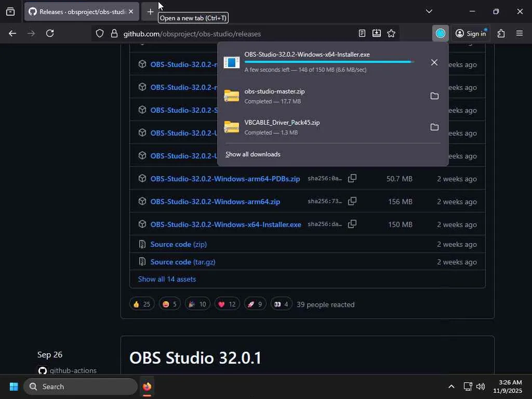
Task: Open github-actions user profile
Action: click(73, 370)
